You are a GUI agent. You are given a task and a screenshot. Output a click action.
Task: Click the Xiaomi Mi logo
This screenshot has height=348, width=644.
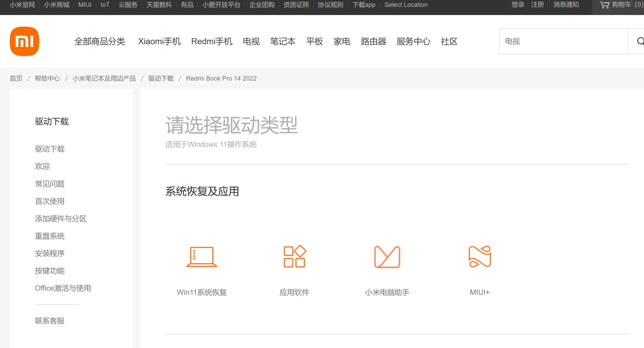[24, 41]
